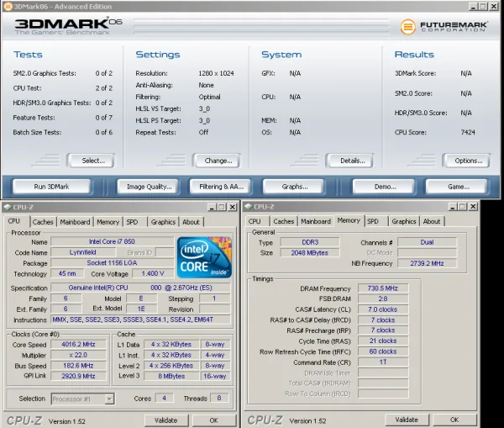Screen dimensions: 504x428
Task: Open the System Details... button
Action: pos(349,161)
